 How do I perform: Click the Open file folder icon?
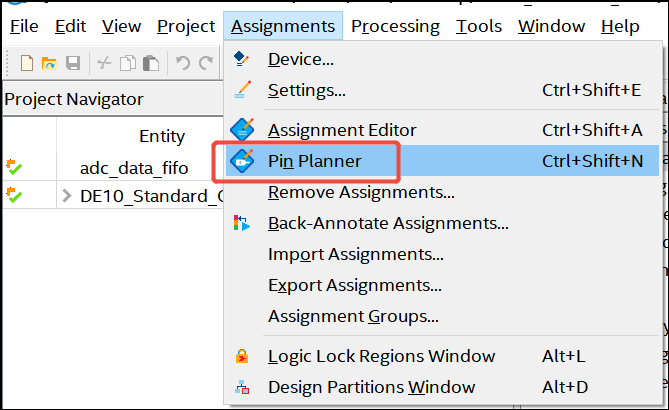49,63
